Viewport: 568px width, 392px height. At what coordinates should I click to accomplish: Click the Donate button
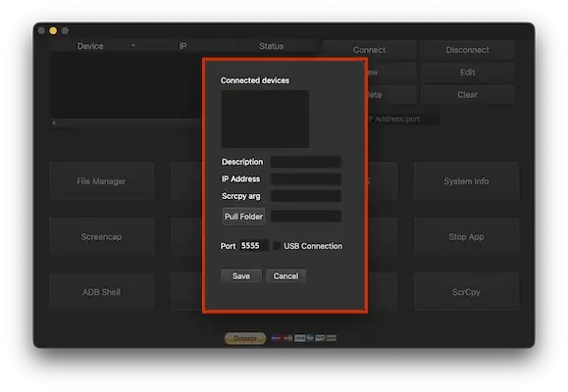click(x=245, y=338)
